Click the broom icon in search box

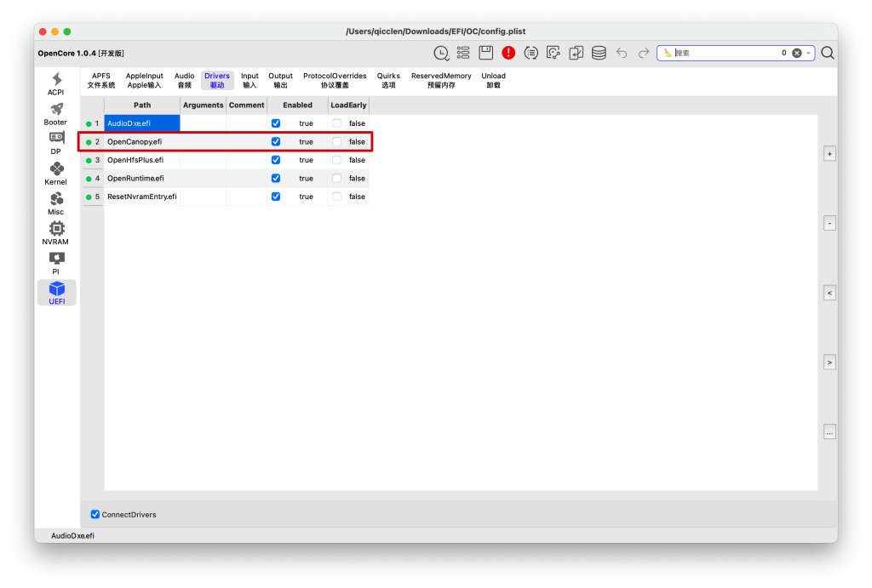coord(668,53)
